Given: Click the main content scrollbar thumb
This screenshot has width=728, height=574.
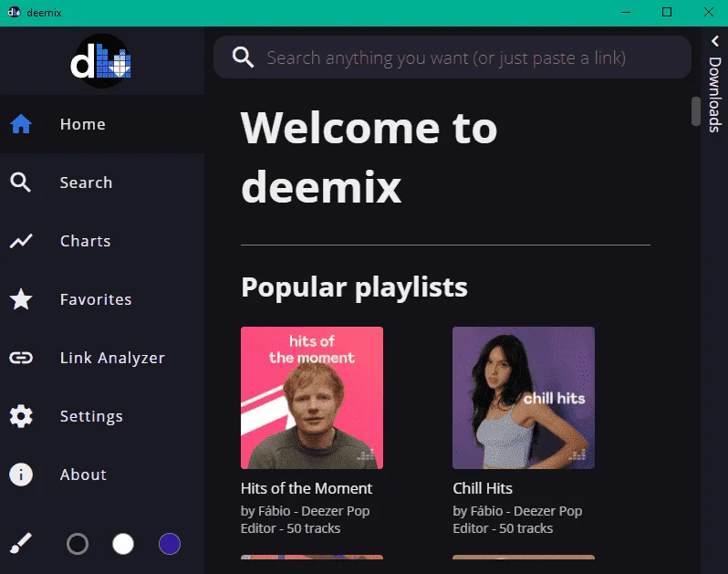Looking at the screenshot, I should pyautogui.click(x=695, y=111).
